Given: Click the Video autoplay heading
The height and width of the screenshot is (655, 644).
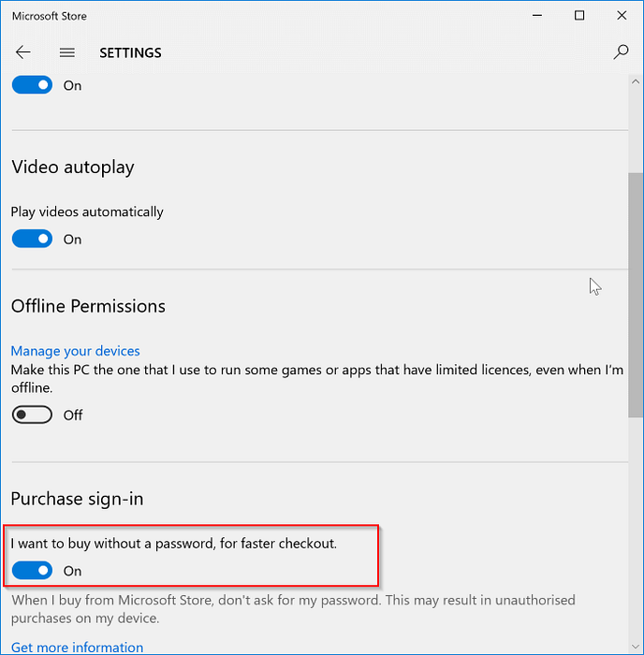Looking at the screenshot, I should 73,167.
